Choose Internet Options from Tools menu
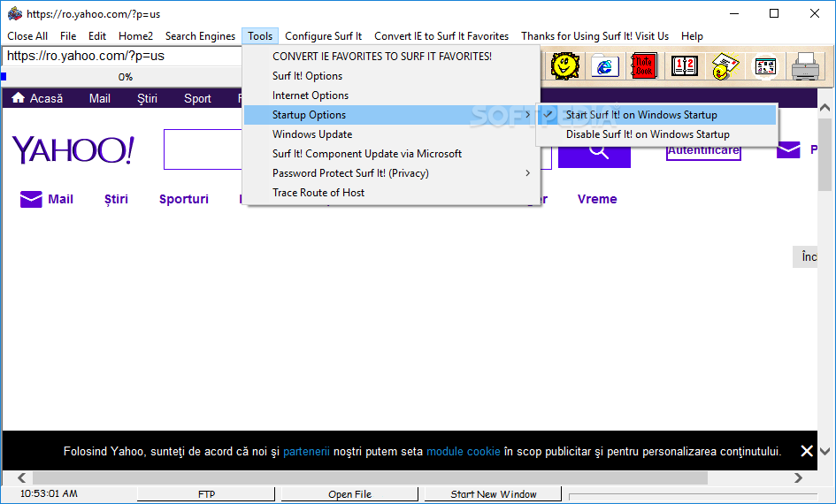The width and height of the screenshot is (836, 504). [391, 95]
